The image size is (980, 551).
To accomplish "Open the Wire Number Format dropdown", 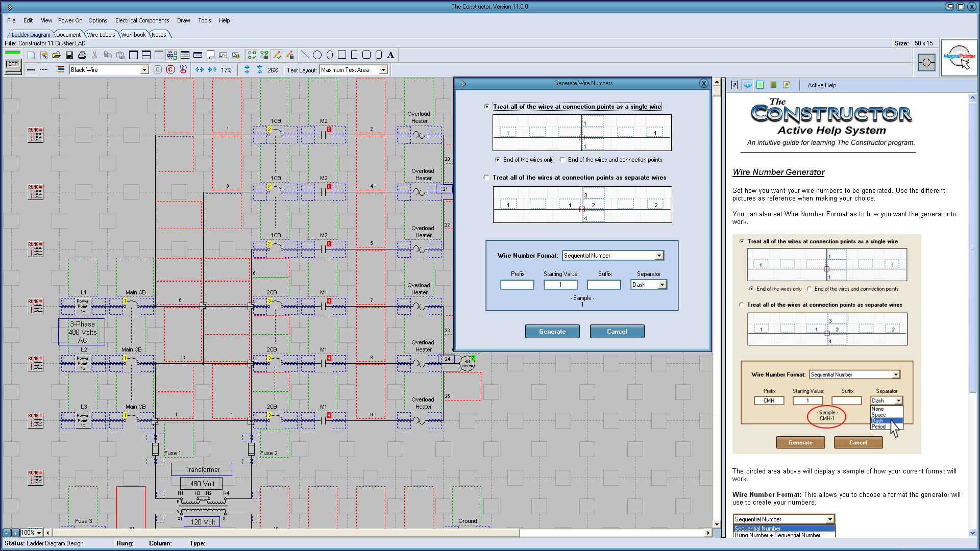I will 658,255.
